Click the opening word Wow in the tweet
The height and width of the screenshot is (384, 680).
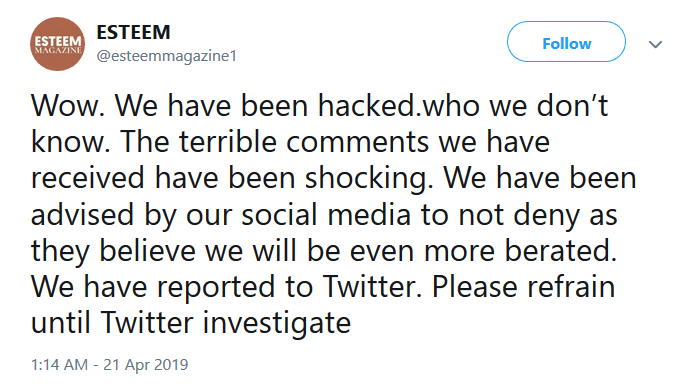point(65,105)
